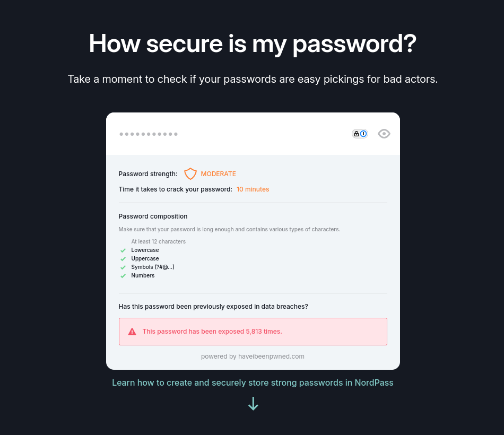This screenshot has width=504, height=435.
Task: Click At least 12 characters requirement
Action: pos(158,241)
